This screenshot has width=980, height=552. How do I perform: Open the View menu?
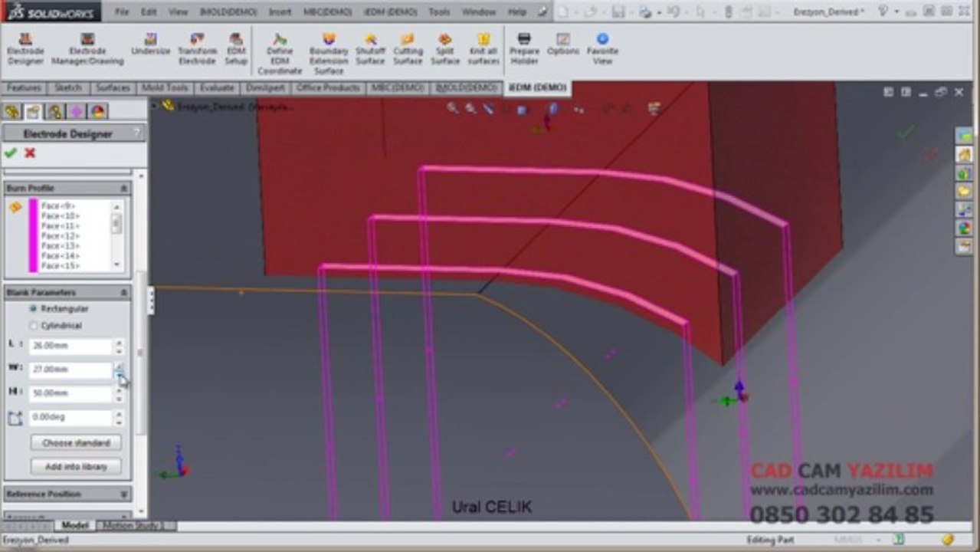(178, 12)
